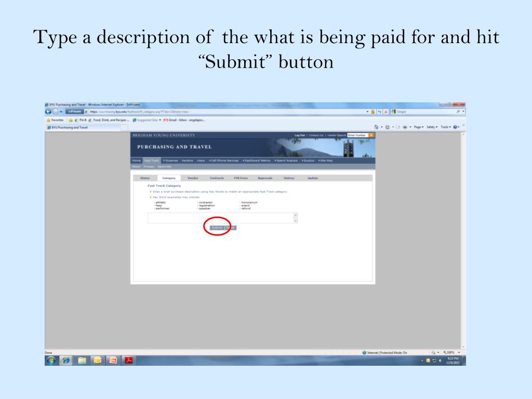Screen dimensions: 532x399
Task: Click the description box scroll down arrow
Action: coord(296,221)
